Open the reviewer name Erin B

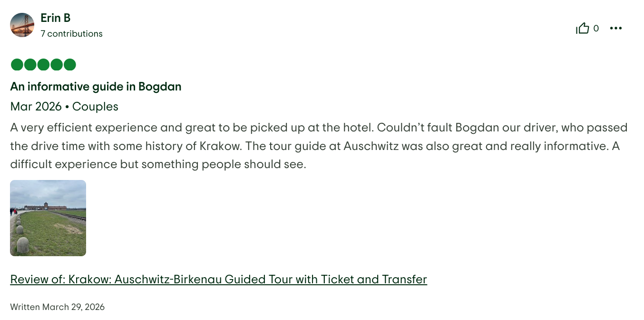point(55,18)
